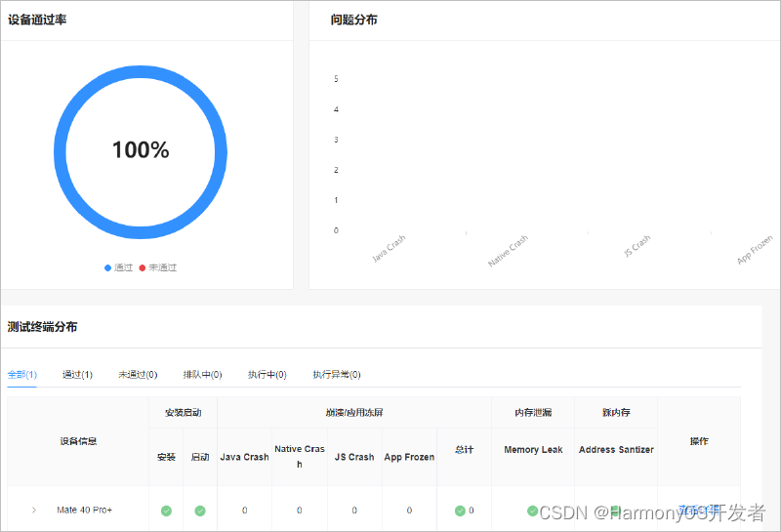The image size is (781, 532).
Task: Click the App Frozen column header
Action: click(x=409, y=457)
